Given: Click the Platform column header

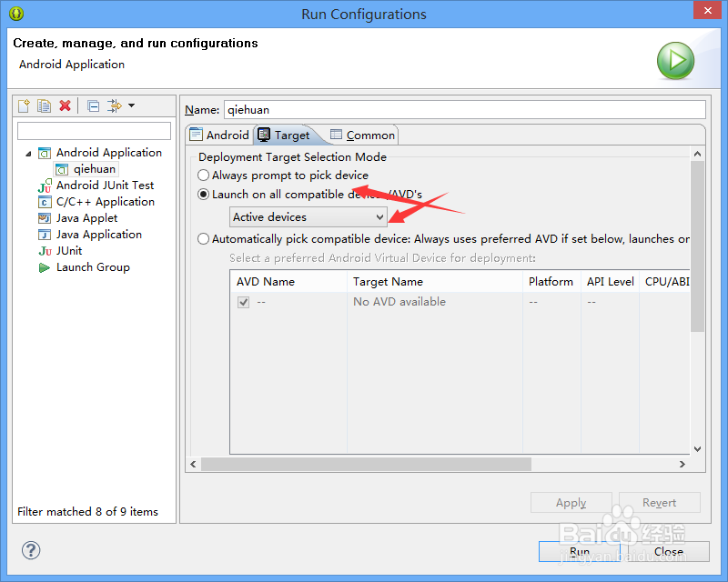Looking at the screenshot, I should point(551,282).
